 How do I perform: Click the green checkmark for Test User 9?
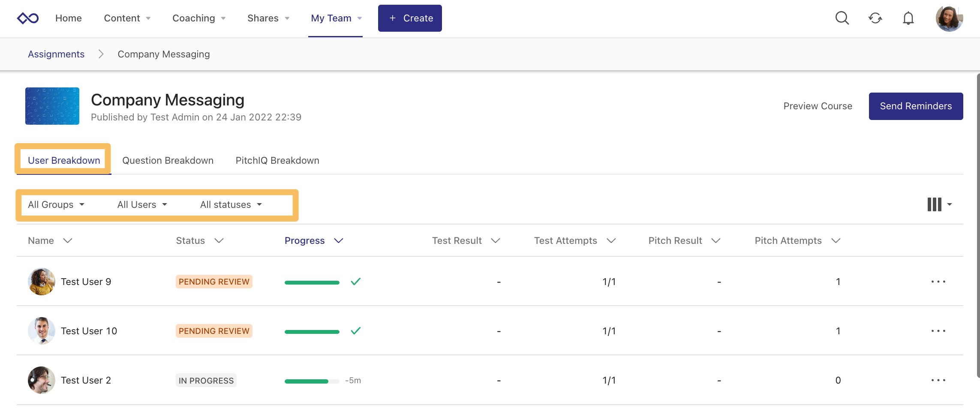pos(355,282)
